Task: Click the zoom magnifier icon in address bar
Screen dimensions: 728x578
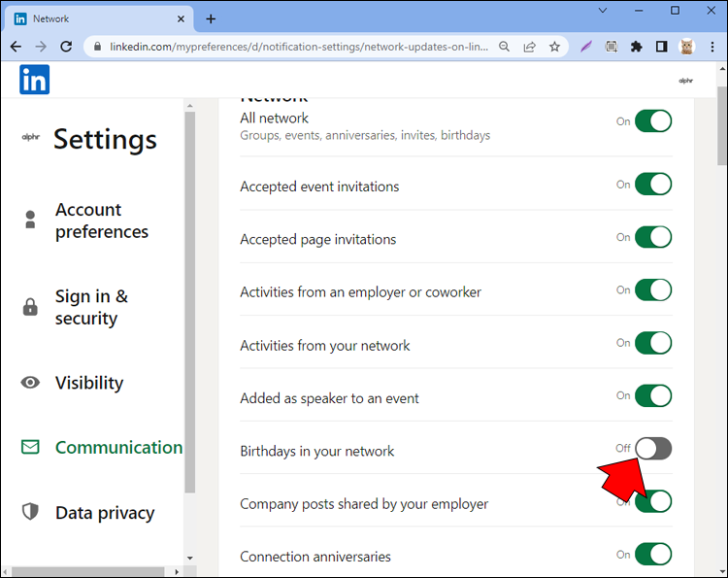Action: 504,47
